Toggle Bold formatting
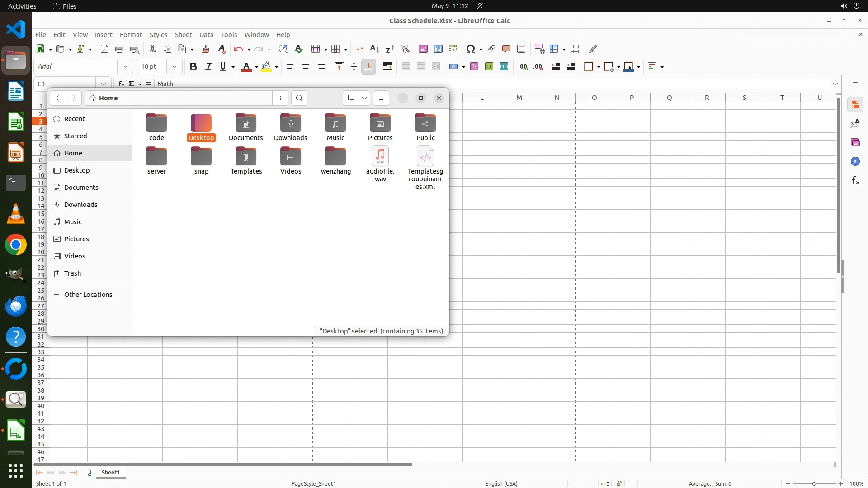The width and height of the screenshot is (868, 488). (193, 66)
